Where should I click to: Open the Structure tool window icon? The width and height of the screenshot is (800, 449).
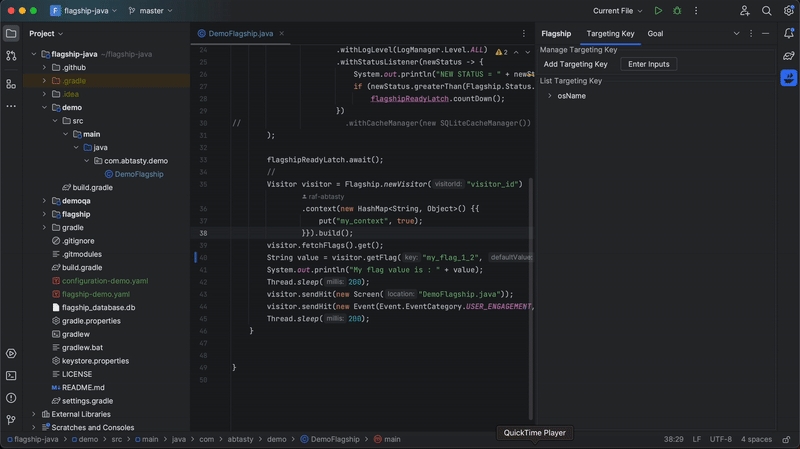[11, 84]
